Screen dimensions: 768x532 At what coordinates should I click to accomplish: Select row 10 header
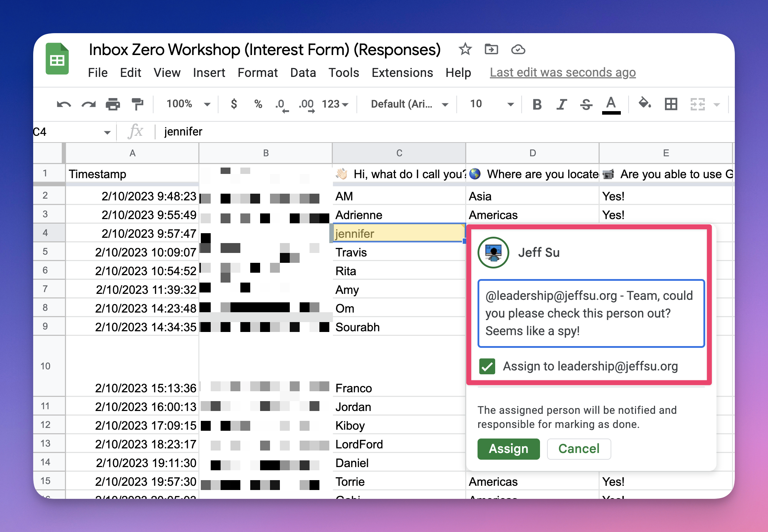tap(49, 366)
